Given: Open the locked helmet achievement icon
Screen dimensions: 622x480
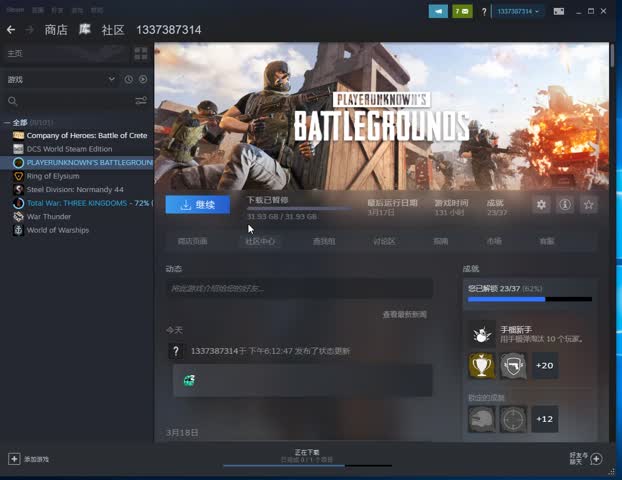Looking at the screenshot, I should click(482, 419).
